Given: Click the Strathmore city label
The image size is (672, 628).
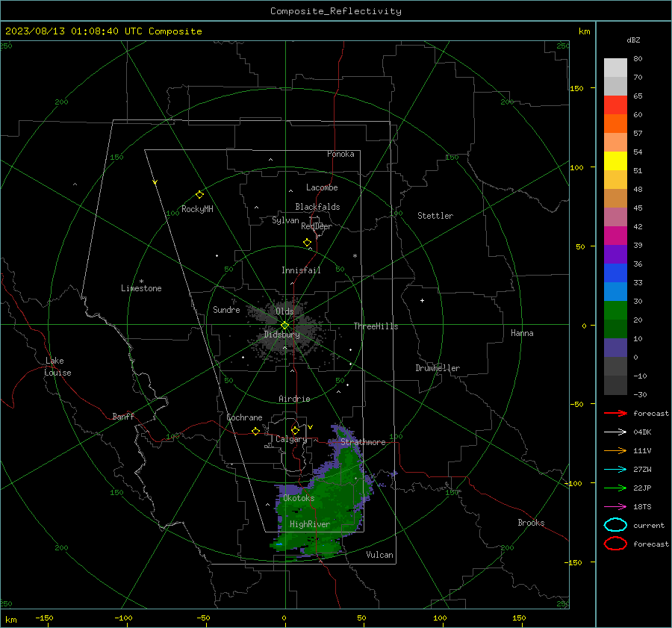Looking at the screenshot, I should [x=363, y=442].
